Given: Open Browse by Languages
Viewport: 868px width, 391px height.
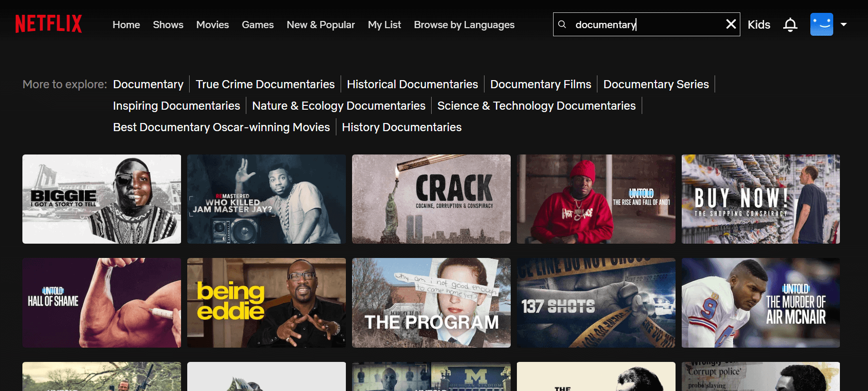Looking at the screenshot, I should [x=464, y=25].
